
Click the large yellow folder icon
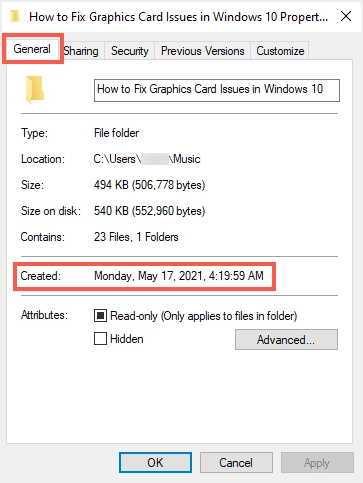click(x=35, y=89)
